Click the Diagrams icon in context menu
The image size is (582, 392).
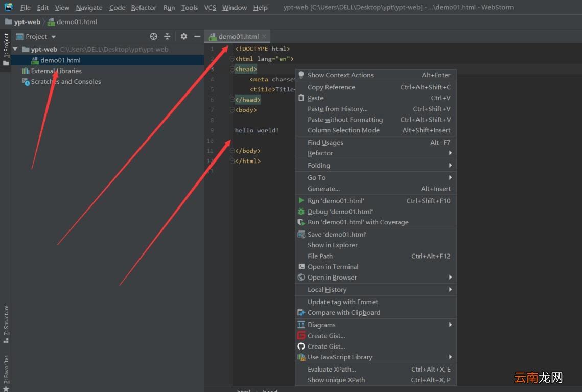point(301,325)
